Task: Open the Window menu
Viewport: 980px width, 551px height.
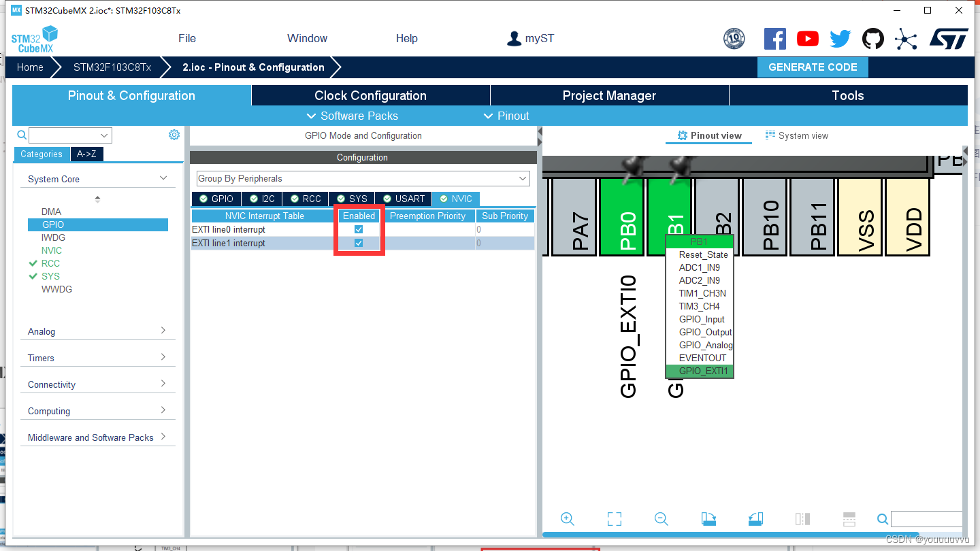Action: [307, 38]
